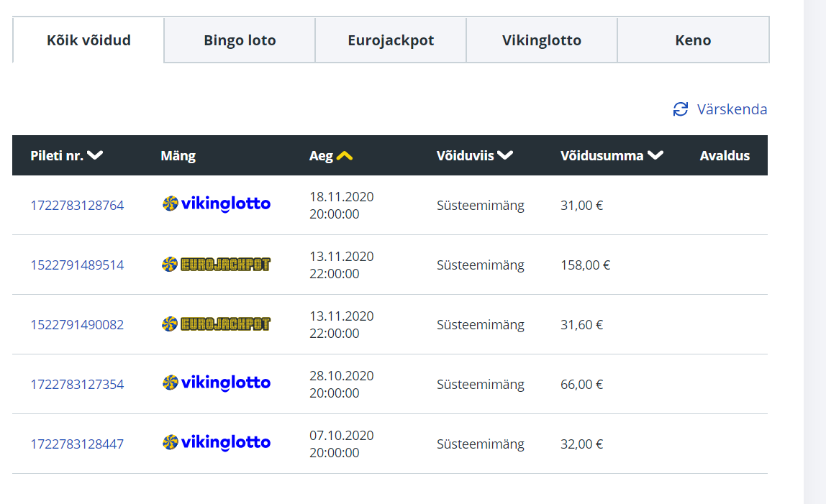This screenshot has height=504, width=826.
Task: Switch to the Bingo loto tab
Action: click(240, 40)
